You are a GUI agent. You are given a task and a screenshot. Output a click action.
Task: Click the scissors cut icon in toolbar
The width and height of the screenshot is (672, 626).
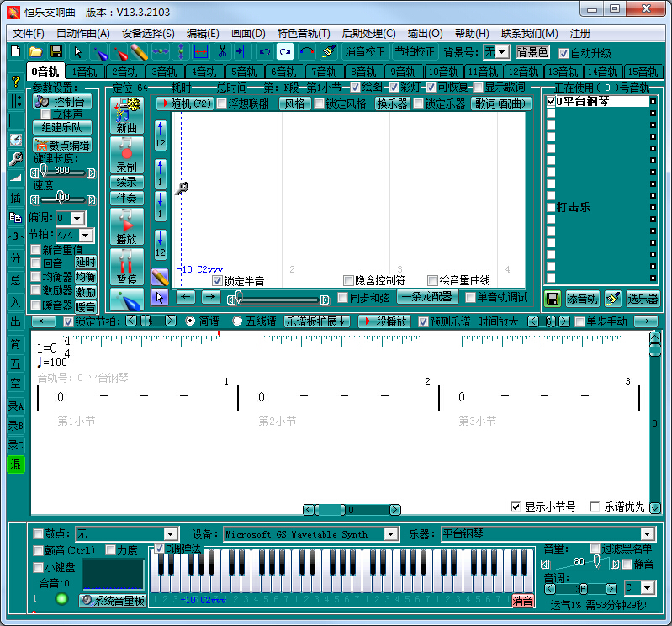tap(222, 51)
